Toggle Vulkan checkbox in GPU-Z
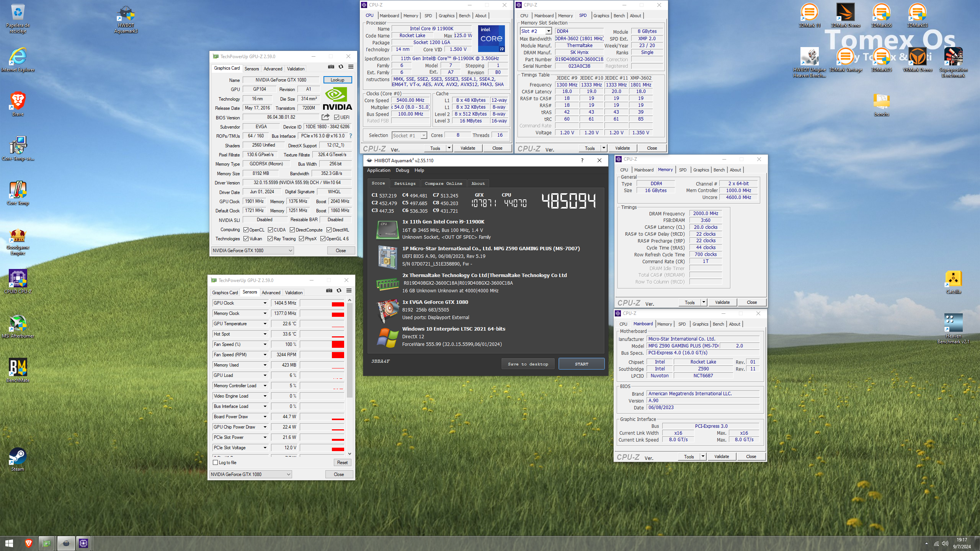980x551 pixels. point(246,239)
